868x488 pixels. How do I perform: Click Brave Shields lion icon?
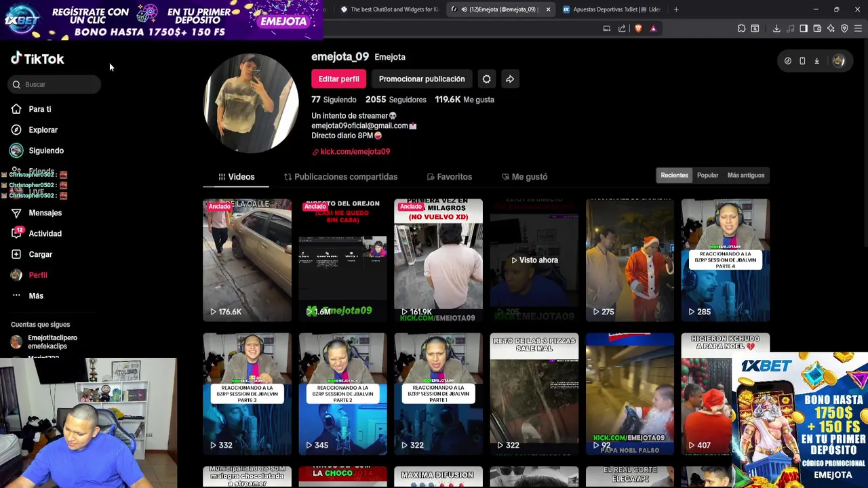tap(638, 28)
